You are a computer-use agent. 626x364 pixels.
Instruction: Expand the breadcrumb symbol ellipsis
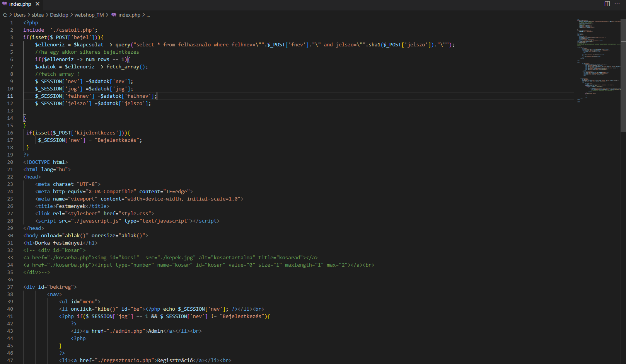coord(148,15)
